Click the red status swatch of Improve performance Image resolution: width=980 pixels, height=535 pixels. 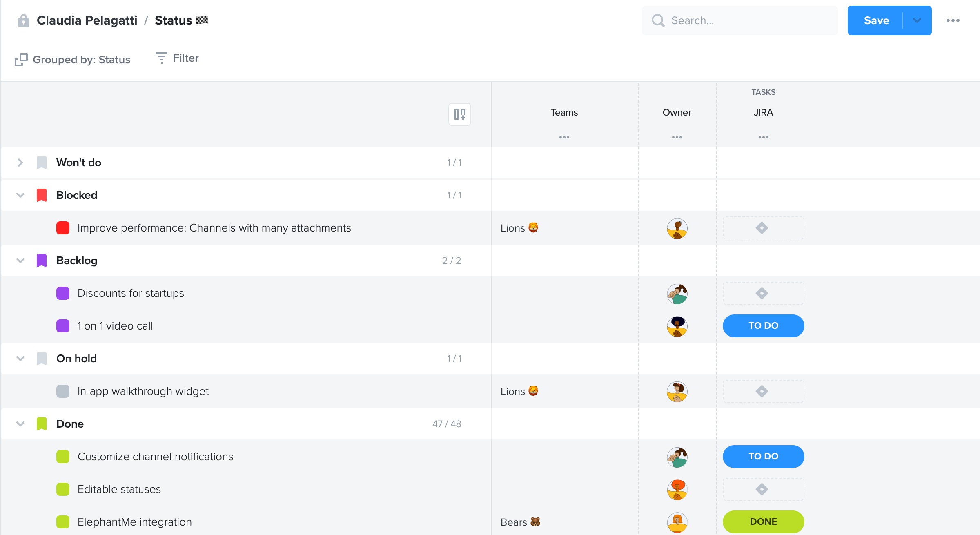(x=63, y=228)
